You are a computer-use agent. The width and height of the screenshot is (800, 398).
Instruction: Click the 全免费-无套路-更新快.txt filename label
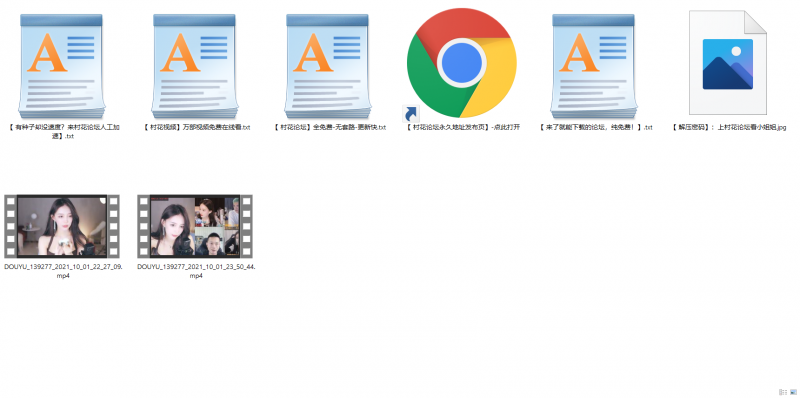point(330,128)
